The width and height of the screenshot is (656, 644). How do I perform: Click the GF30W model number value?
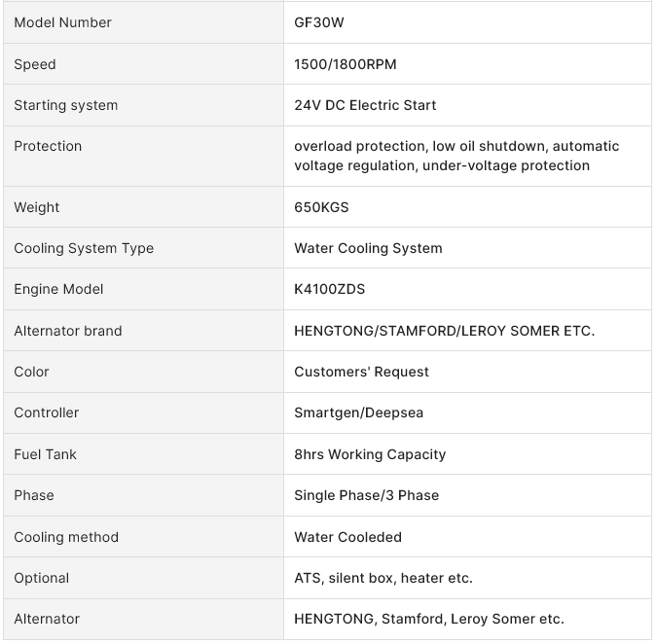pos(319,22)
